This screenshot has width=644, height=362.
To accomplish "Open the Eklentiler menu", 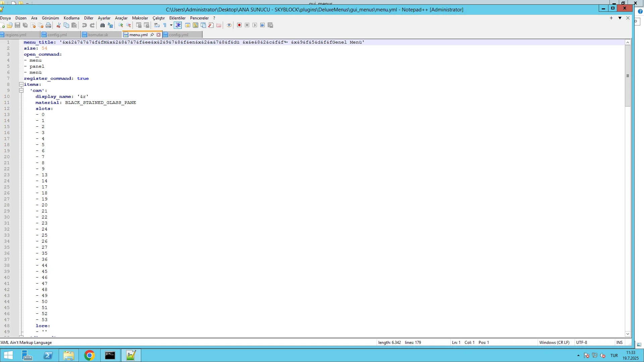I will [177, 18].
